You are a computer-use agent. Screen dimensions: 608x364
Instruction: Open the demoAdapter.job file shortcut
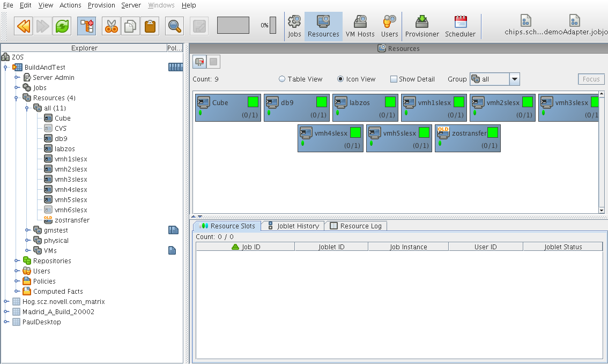[575, 25]
